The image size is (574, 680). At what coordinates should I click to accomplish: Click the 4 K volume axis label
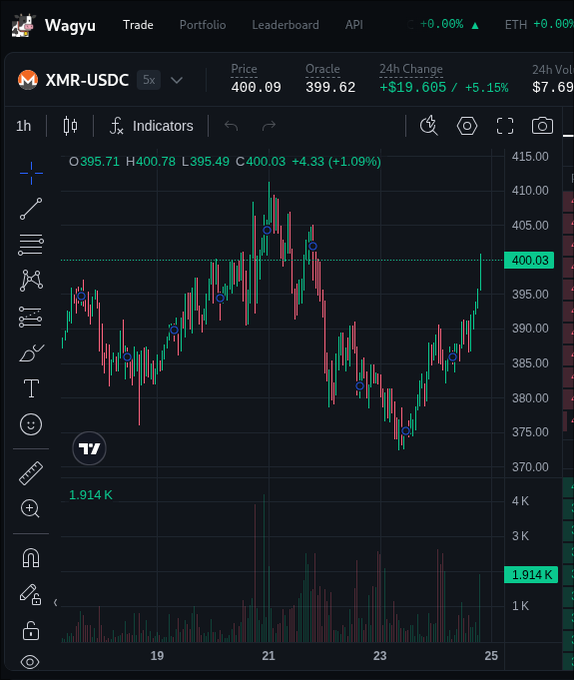[x=520, y=501]
